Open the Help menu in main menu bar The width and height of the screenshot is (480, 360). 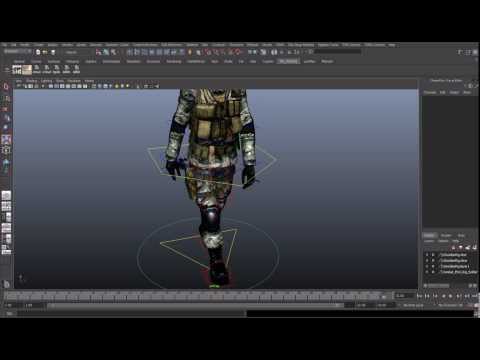(392, 45)
